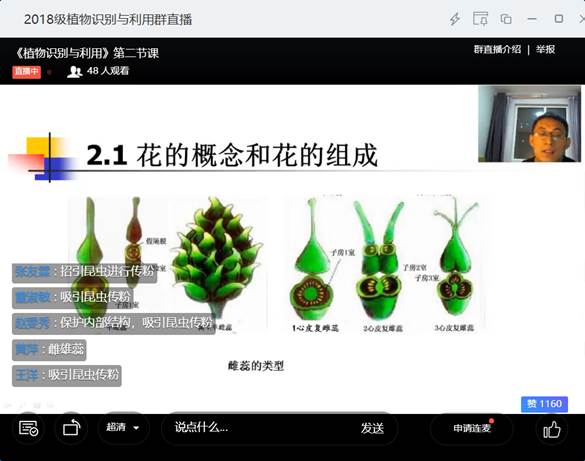Open the class checklist icon at bottom left
585x461 pixels.
pyautogui.click(x=28, y=428)
